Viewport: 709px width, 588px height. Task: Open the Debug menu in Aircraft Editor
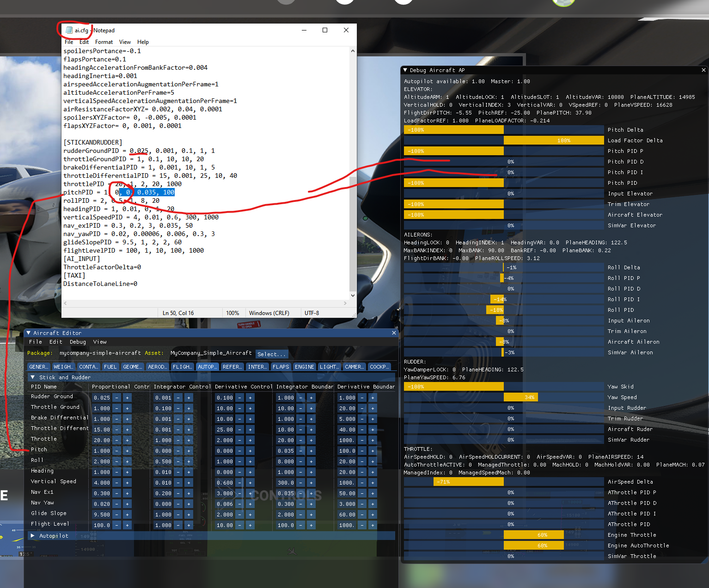coord(77,342)
